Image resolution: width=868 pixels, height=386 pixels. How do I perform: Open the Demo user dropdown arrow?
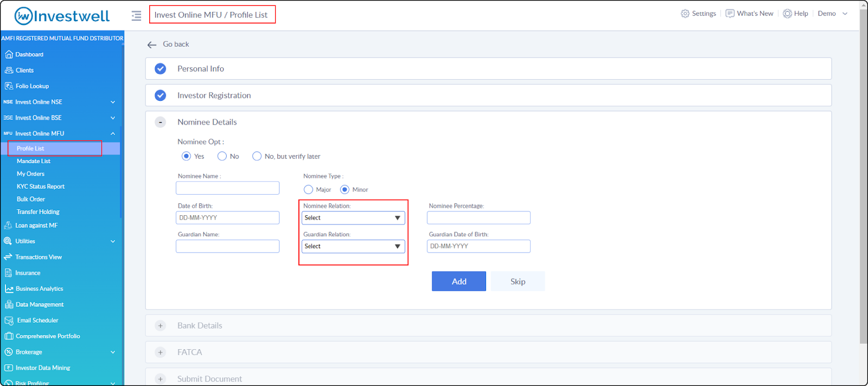(x=845, y=14)
